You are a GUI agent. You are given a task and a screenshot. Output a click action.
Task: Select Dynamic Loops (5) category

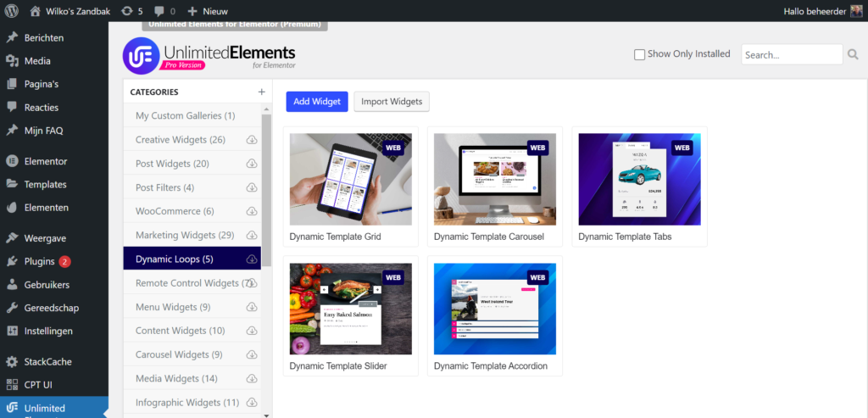click(x=192, y=259)
